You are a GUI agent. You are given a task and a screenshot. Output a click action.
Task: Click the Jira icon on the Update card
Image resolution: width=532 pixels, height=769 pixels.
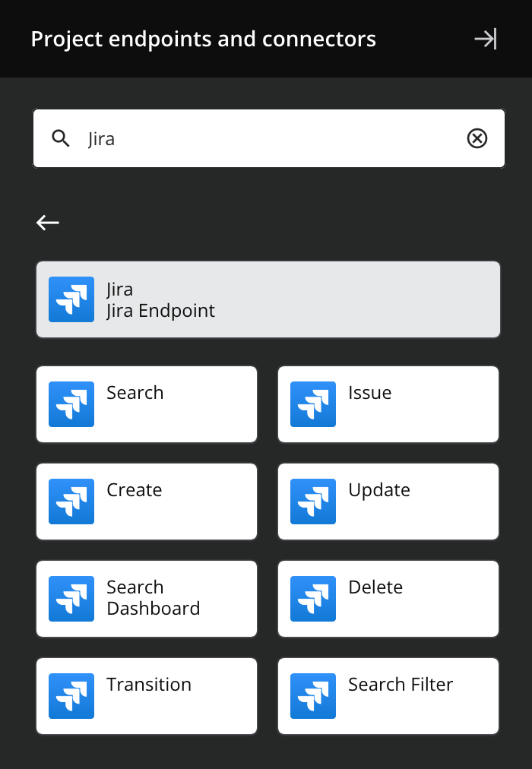[x=313, y=502]
